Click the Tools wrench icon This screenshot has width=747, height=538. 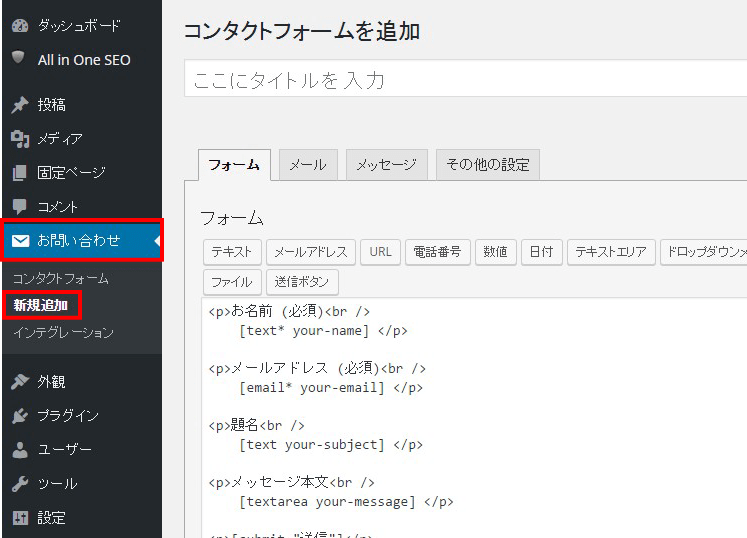click(20, 484)
